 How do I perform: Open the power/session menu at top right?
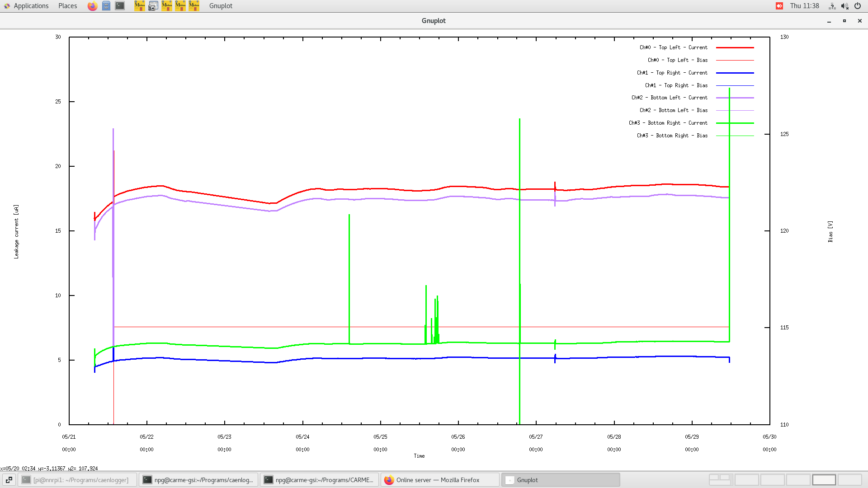858,6
